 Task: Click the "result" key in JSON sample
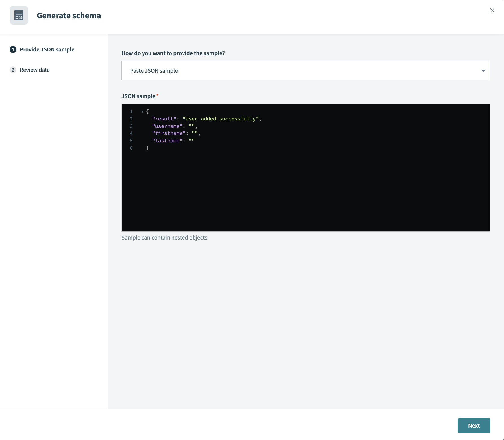pyautogui.click(x=164, y=119)
